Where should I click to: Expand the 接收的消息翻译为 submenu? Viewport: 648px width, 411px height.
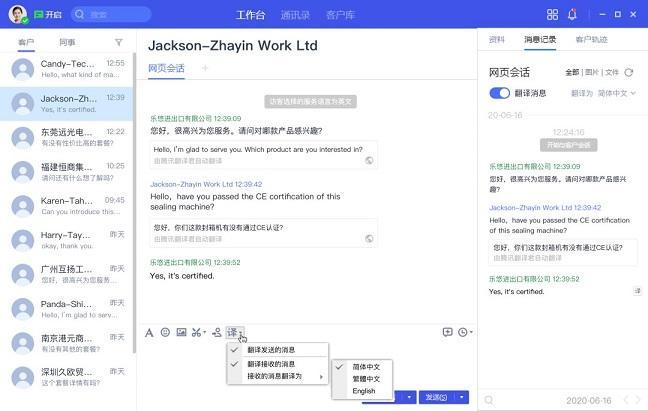pos(277,376)
